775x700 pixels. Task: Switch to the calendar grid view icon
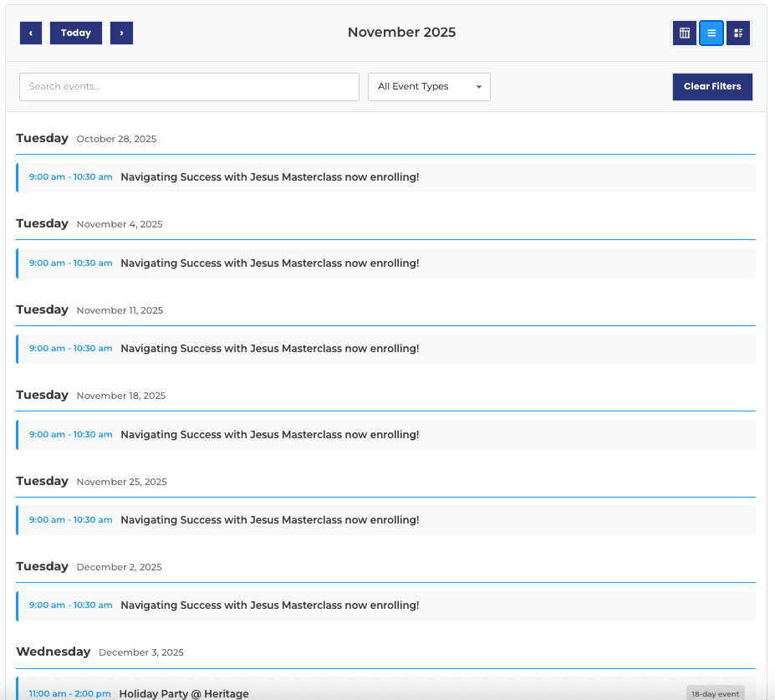(x=685, y=33)
